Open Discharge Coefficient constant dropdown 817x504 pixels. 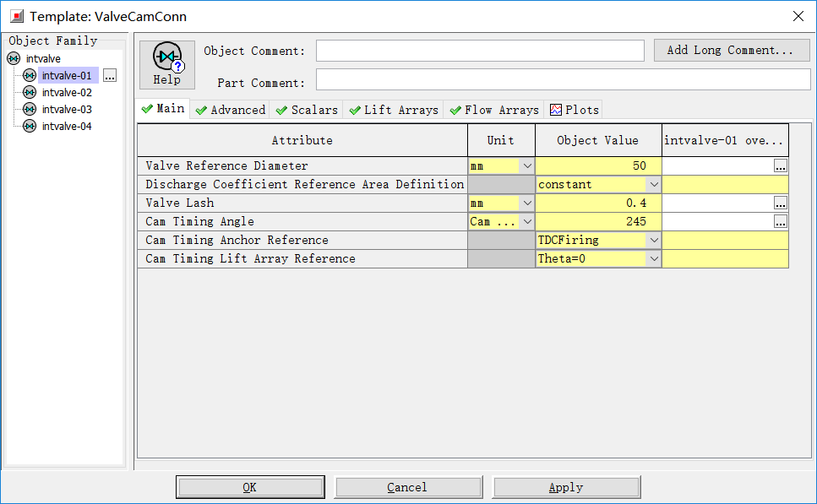[x=653, y=185]
